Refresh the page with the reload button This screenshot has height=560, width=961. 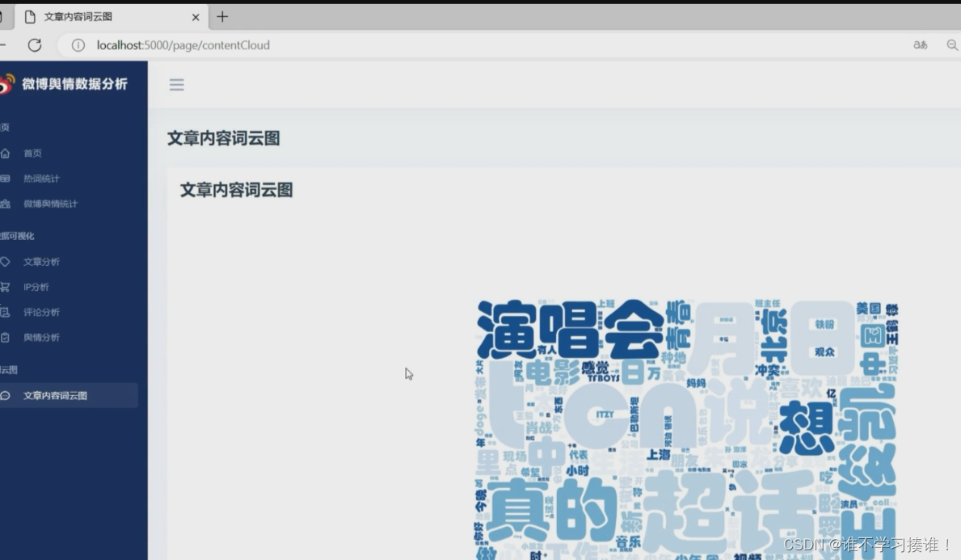click(x=35, y=45)
